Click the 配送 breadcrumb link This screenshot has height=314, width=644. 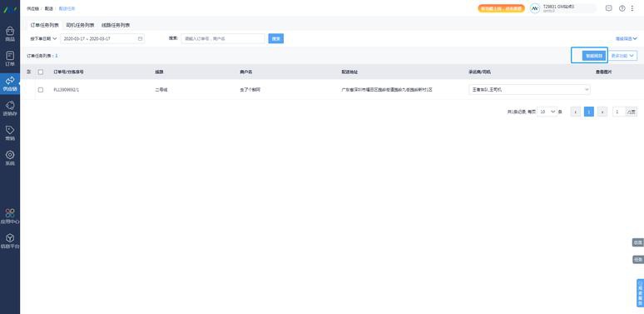[x=48, y=8]
